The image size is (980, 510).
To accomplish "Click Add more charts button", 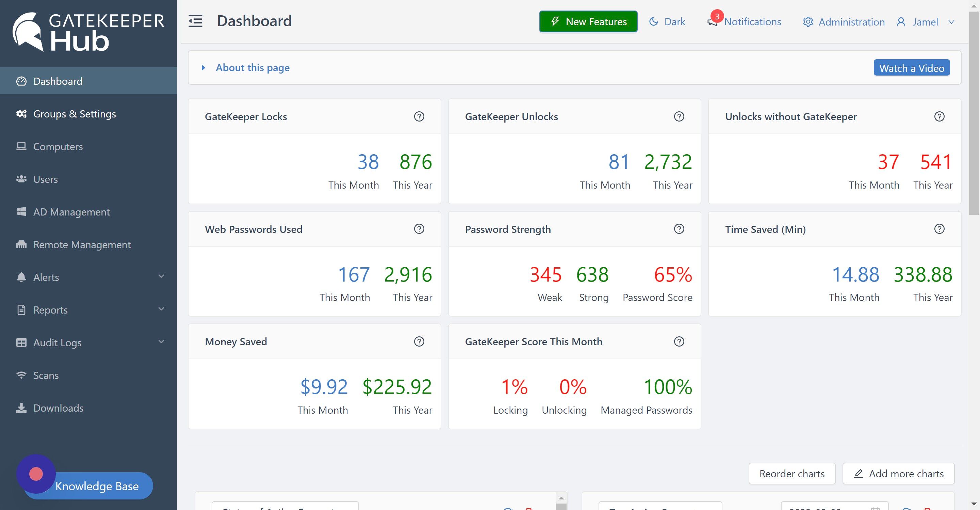I will tap(899, 474).
